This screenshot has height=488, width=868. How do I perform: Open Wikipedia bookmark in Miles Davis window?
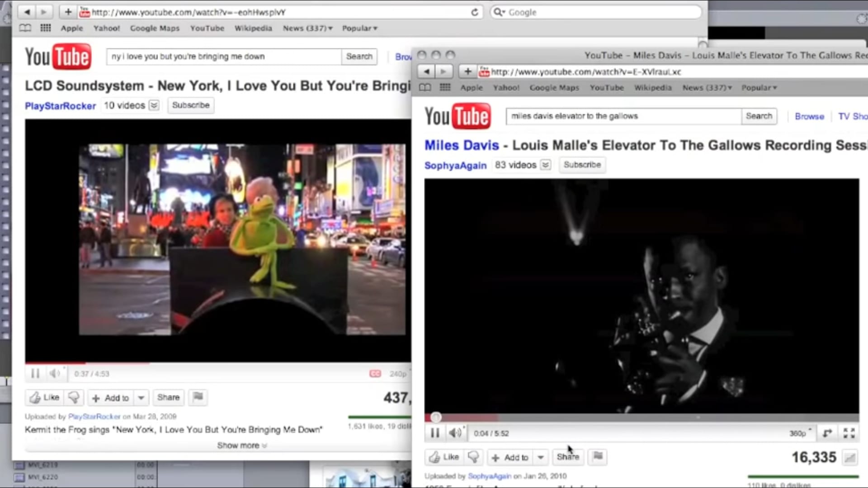pos(653,88)
